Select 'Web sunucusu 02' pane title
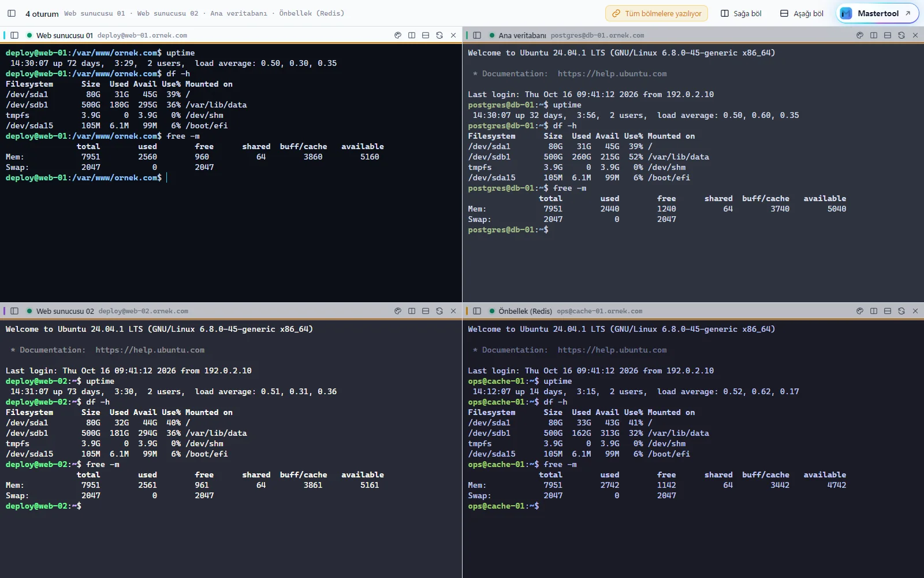 pyautogui.click(x=65, y=311)
